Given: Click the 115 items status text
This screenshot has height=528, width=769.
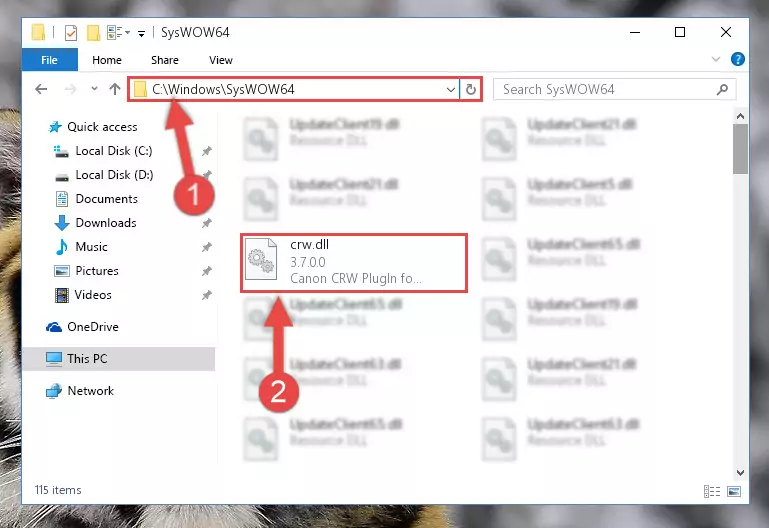Looking at the screenshot, I should tap(58, 490).
